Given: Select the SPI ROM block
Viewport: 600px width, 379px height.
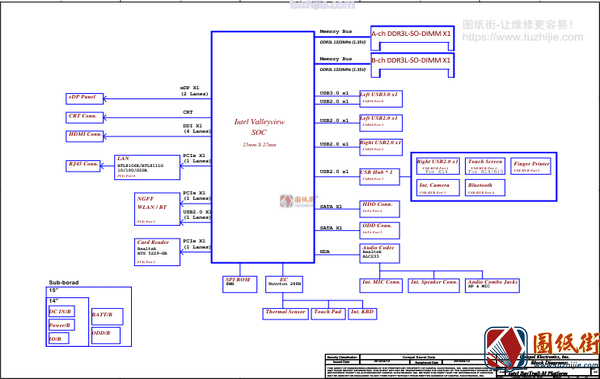Looking at the screenshot, I should tap(240, 284).
